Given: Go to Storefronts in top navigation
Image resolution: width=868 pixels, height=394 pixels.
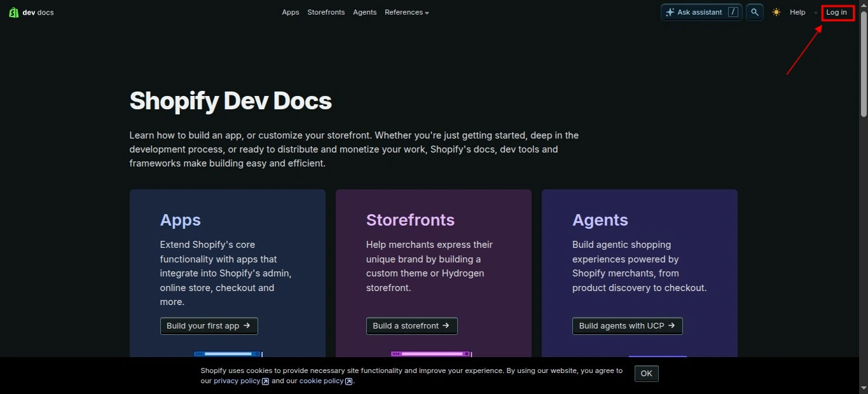Looking at the screenshot, I should point(326,12).
